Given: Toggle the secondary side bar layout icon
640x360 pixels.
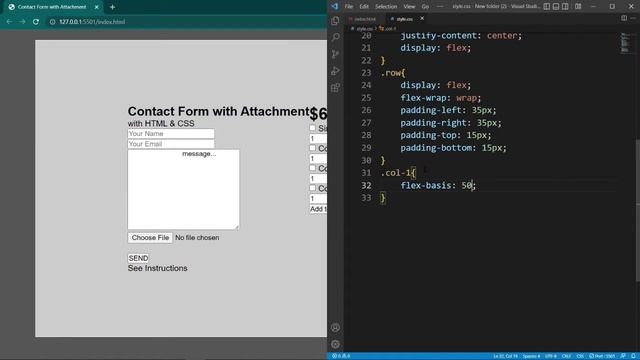Looking at the screenshot, I should pyautogui.click(x=565, y=7).
